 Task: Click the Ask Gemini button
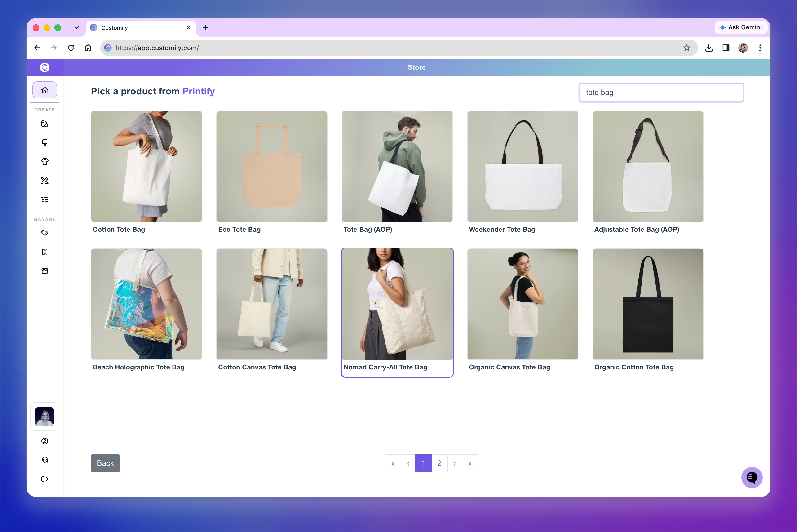741,27
